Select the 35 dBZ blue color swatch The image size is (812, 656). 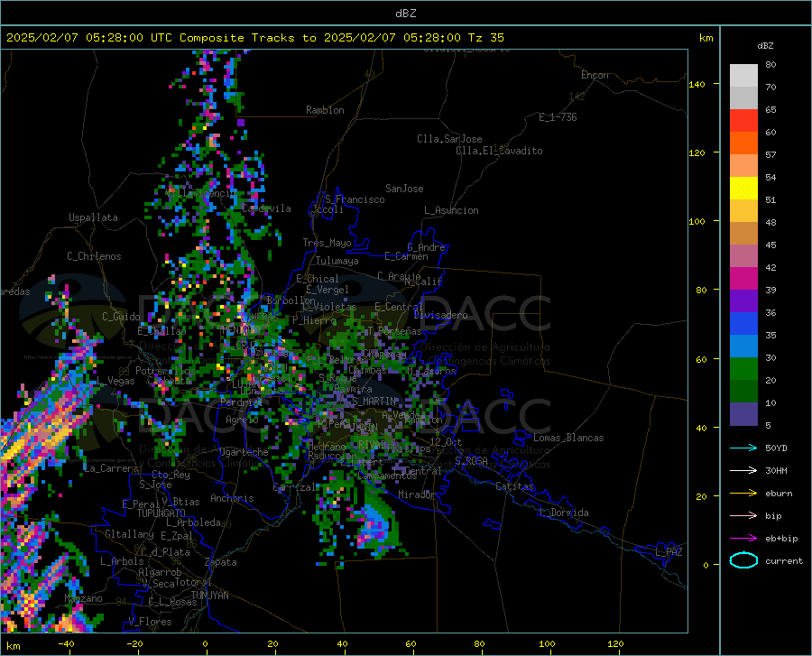743,346
